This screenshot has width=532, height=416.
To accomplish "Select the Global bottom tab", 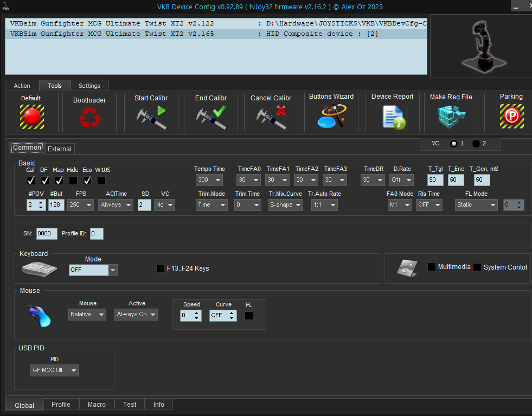I will 24,405.
